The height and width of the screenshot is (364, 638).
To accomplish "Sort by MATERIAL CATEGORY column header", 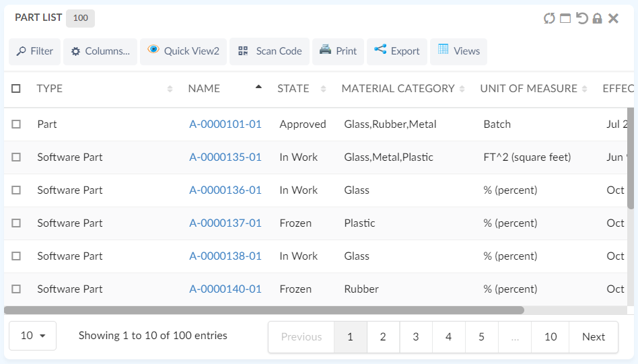I will (398, 88).
